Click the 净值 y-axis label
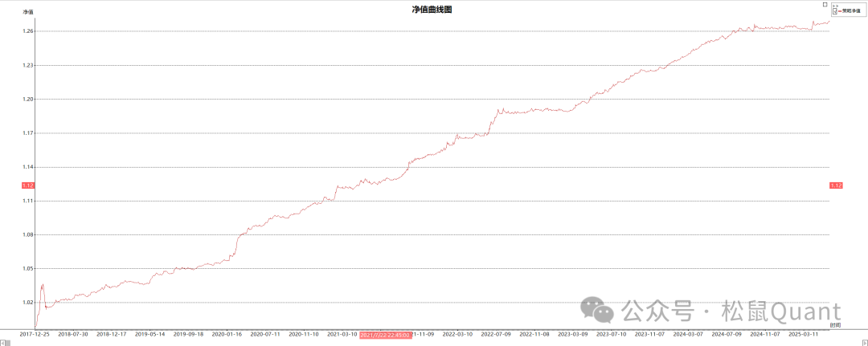868x346 pixels. click(x=28, y=13)
